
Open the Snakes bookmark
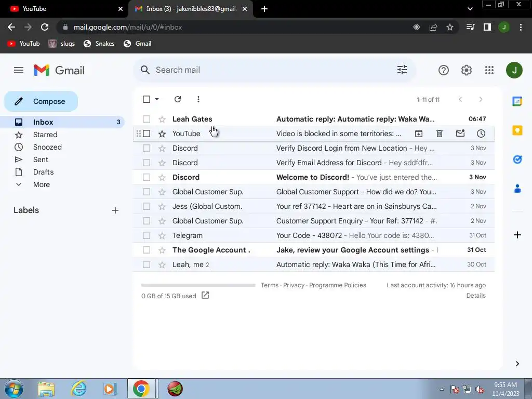tap(99, 44)
